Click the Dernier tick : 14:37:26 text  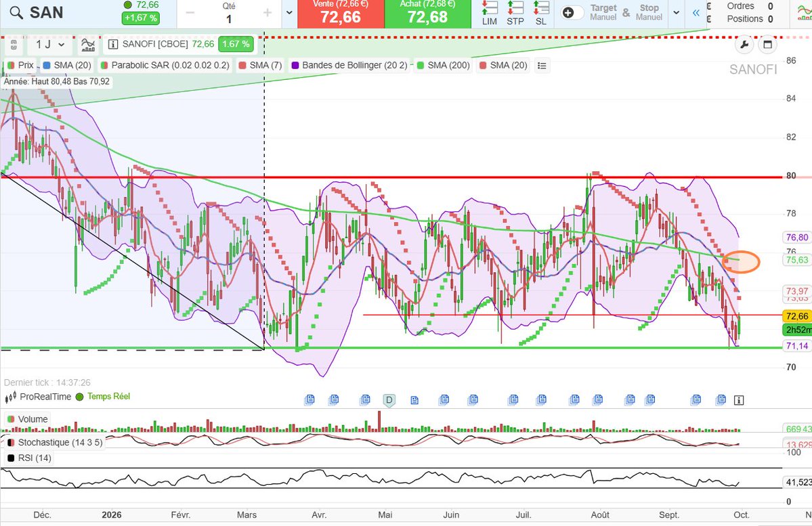point(47,382)
